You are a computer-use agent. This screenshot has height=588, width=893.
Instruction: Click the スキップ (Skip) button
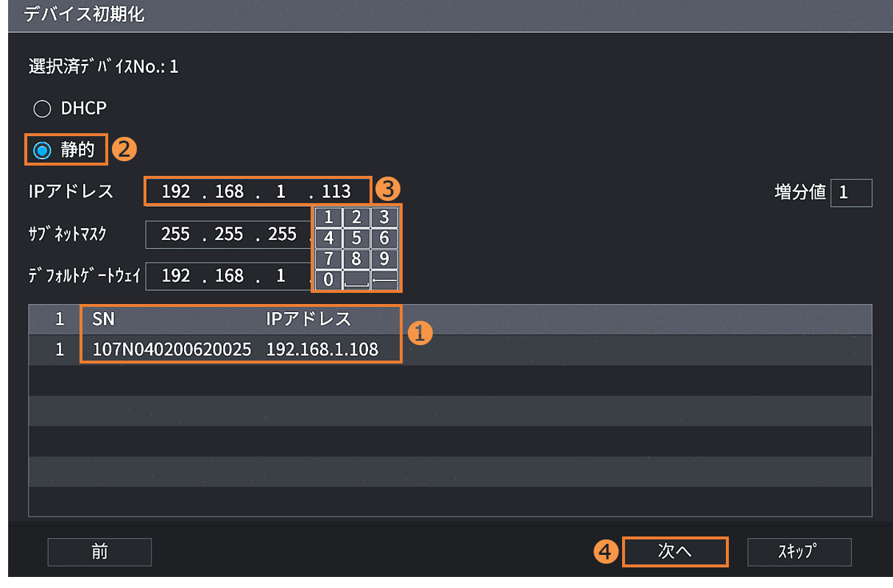pyautogui.click(x=799, y=552)
